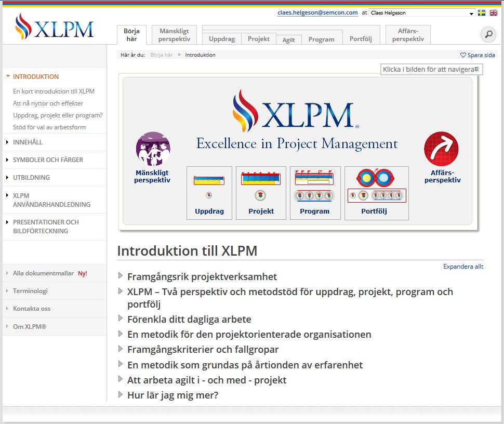Open the Portfölj tab
The width and height of the screenshot is (504, 424).
tap(361, 38)
